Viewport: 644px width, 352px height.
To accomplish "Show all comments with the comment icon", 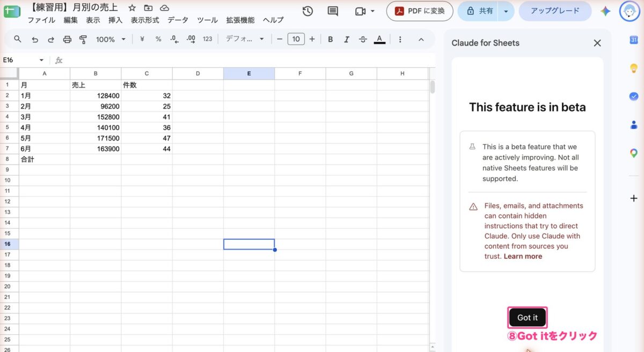I will point(333,11).
